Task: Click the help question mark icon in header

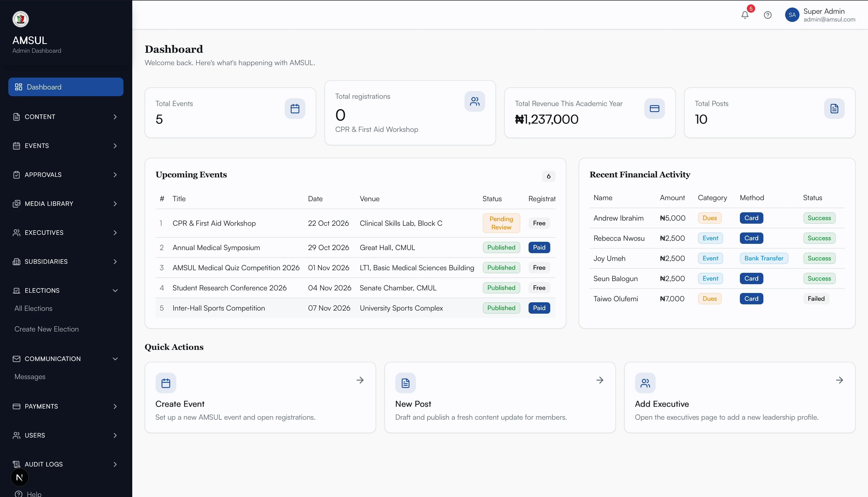Action: pos(768,15)
